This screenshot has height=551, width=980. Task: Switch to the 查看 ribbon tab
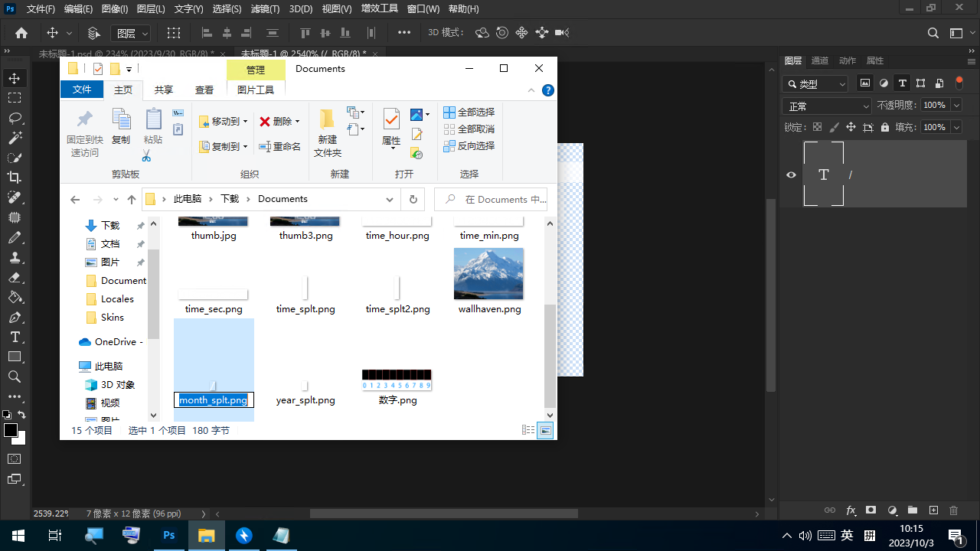[204, 90]
